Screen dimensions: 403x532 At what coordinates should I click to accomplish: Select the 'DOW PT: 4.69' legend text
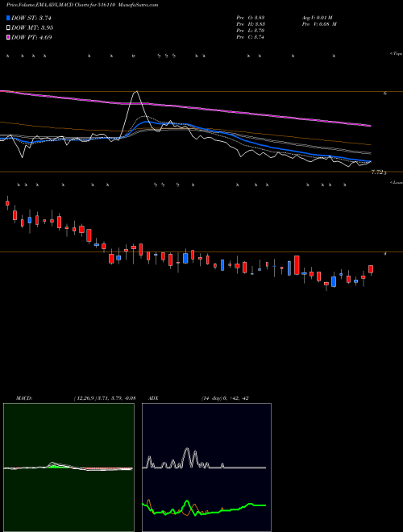(x=31, y=37)
